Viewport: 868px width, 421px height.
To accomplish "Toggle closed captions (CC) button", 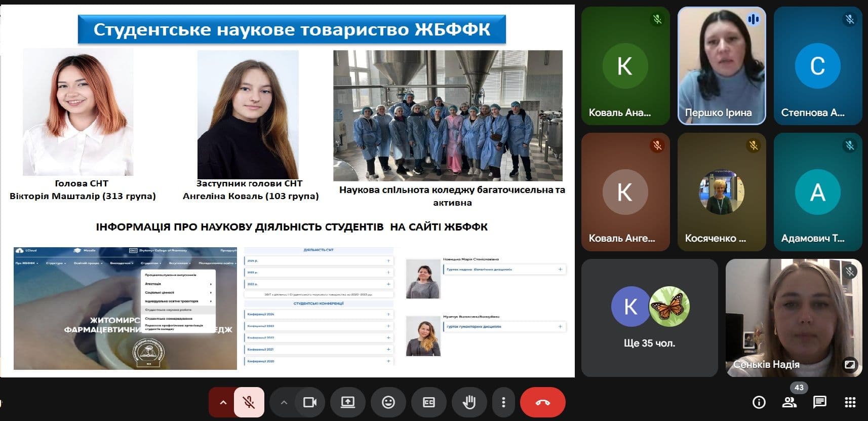I will (429, 402).
